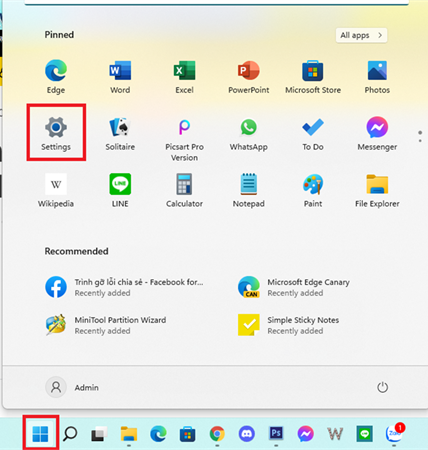Image resolution: width=428 pixels, height=450 pixels.
Task: Open recommended Facebook sharing debugger item
Action: [x=125, y=287]
